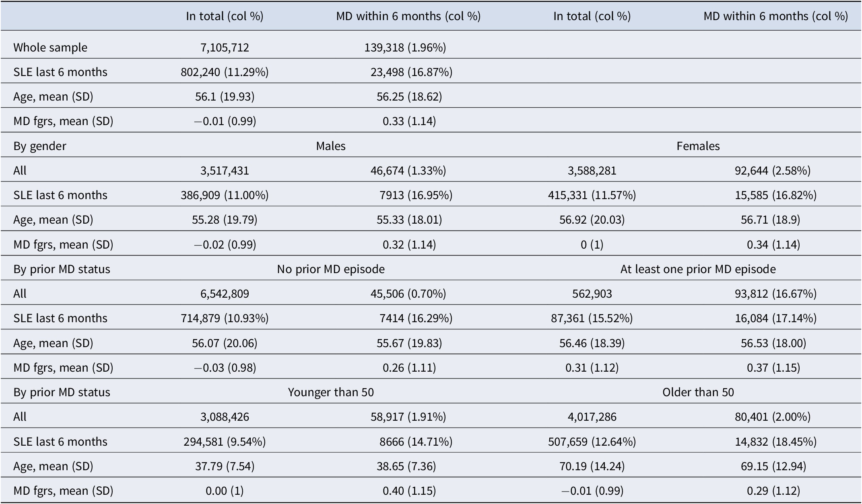Click the 0.40 (1.15) fgrs cell
Image resolution: width=862 pixels, height=504 pixels.
(409, 491)
